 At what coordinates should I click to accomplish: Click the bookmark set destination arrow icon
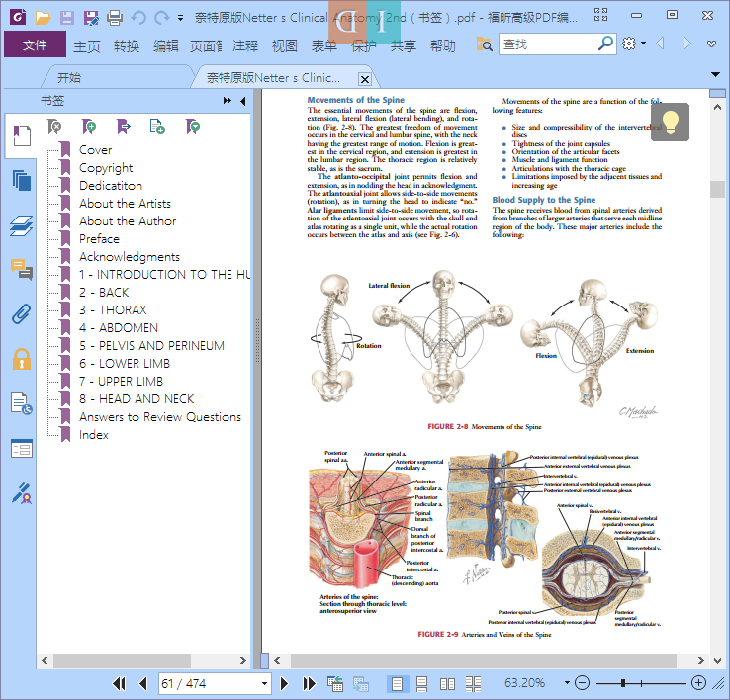pos(123,127)
